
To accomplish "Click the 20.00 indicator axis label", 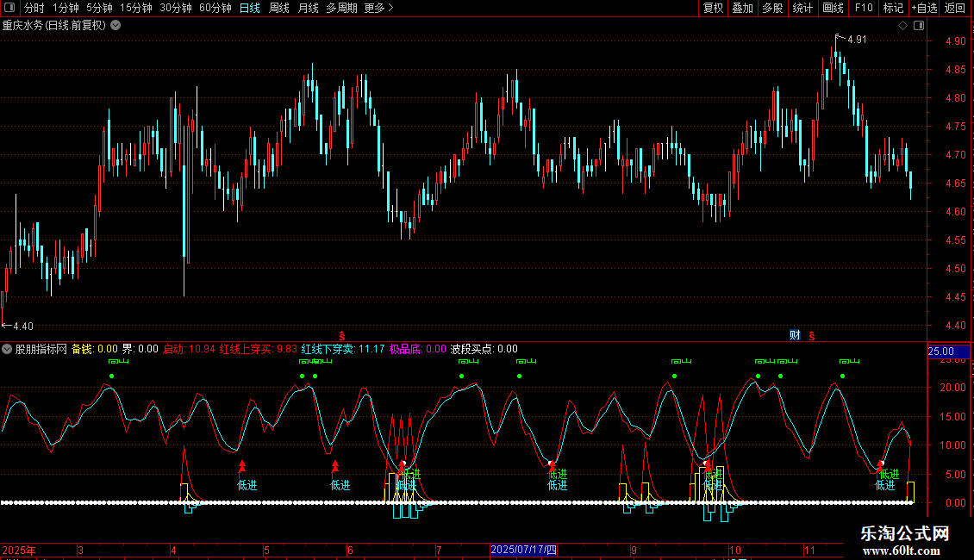I will 952,388.
